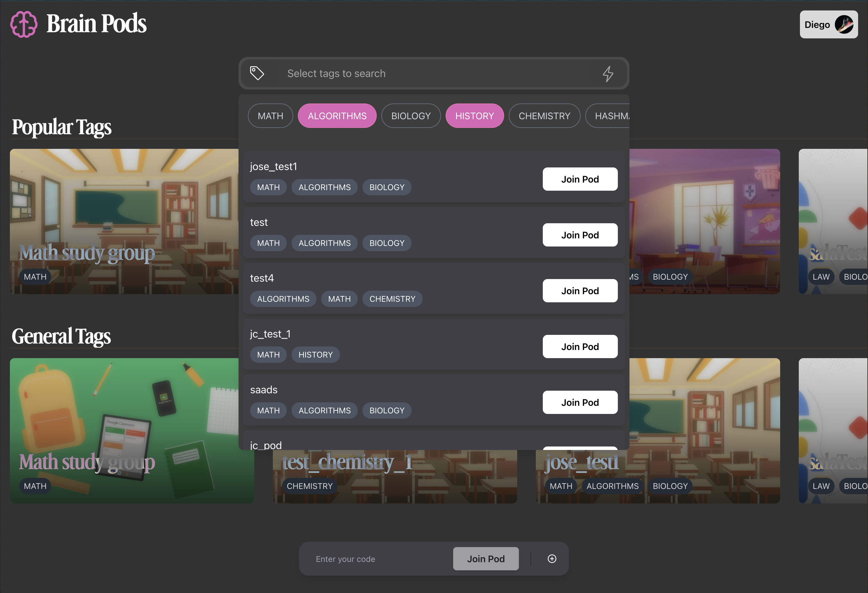868x593 pixels.
Task: Deselect the HISTORY tag filter
Action: coord(474,116)
